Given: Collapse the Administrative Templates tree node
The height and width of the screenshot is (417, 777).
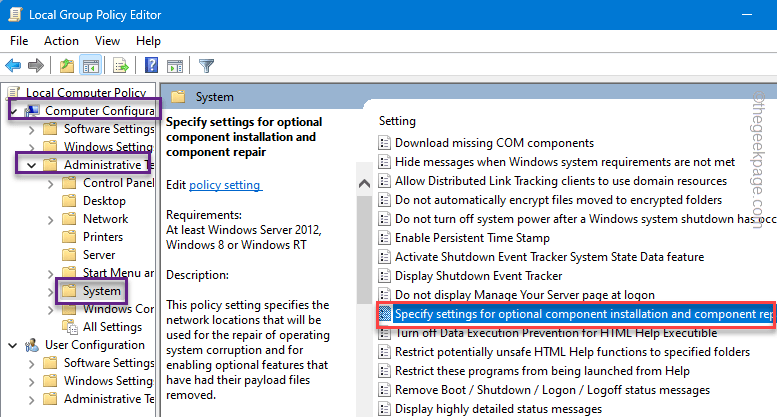Looking at the screenshot, I should (31, 165).
